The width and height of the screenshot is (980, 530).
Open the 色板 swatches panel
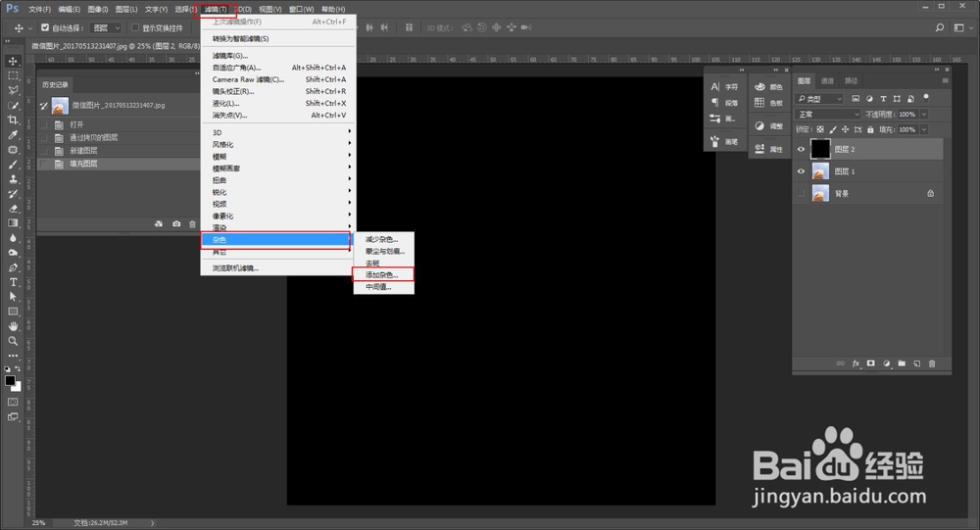tap(768, 103)
